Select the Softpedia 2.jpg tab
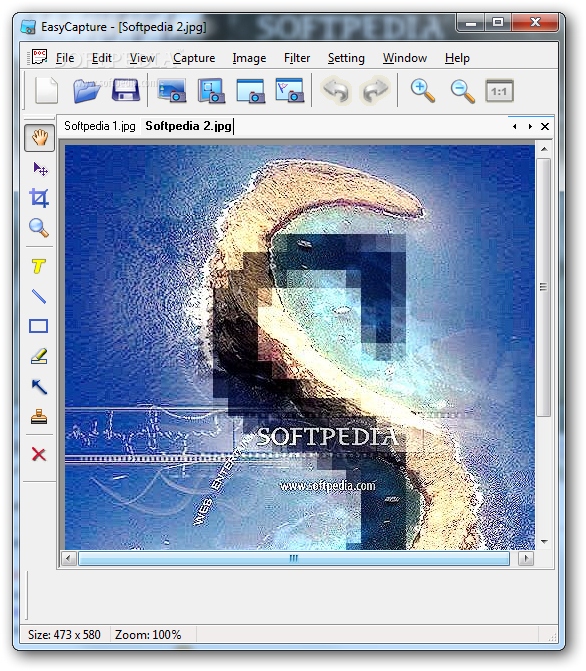This screenshot has width=586, height=671. (x=188, y=126)
